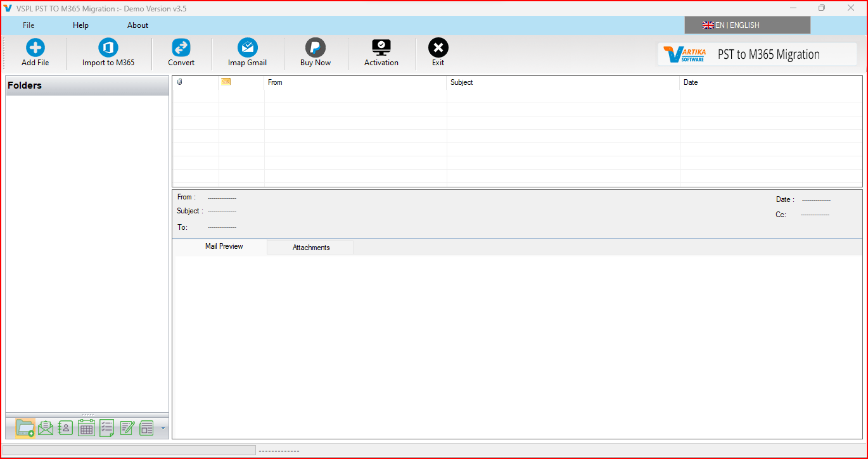868x459 pixels.
Task: Close the application window
Action: (851, 8)
